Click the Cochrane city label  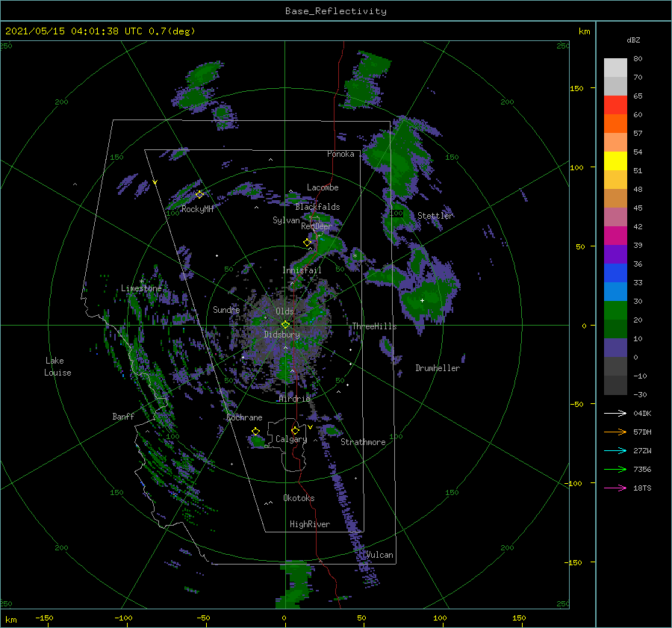244,417
